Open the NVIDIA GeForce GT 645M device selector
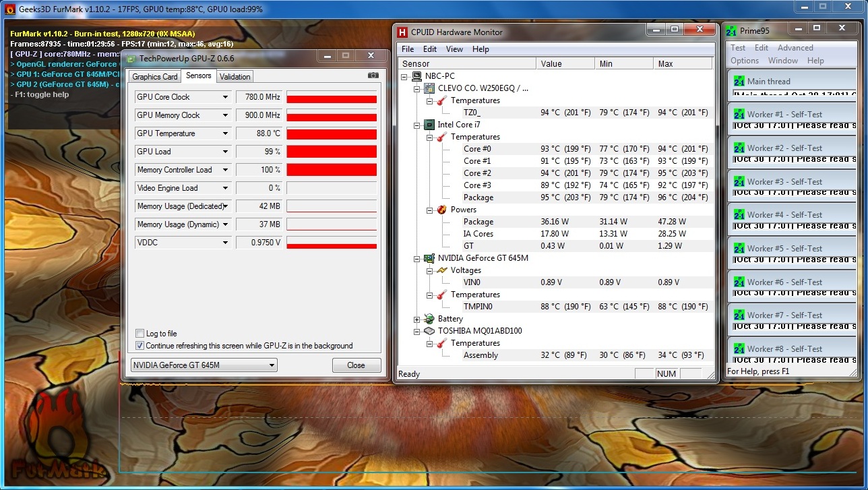This screenshot has width=868, height=490. (204, 365)
